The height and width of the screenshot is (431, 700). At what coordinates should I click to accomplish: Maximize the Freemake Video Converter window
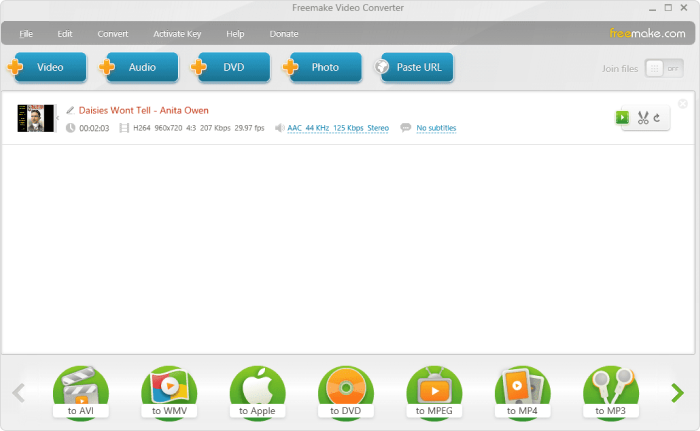668,8
